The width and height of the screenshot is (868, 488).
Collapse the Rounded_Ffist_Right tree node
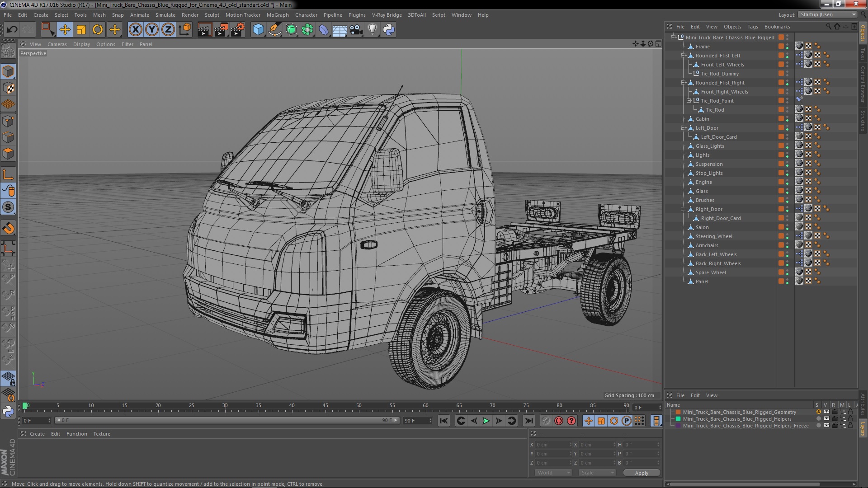pyautogui.click(x=684, y=83)
